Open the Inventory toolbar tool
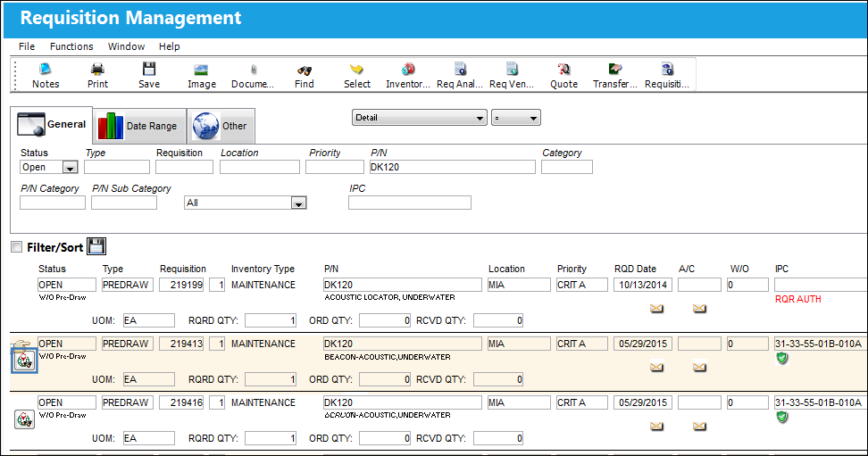This screenshot has width=868, height=456. tap(408, 75)
